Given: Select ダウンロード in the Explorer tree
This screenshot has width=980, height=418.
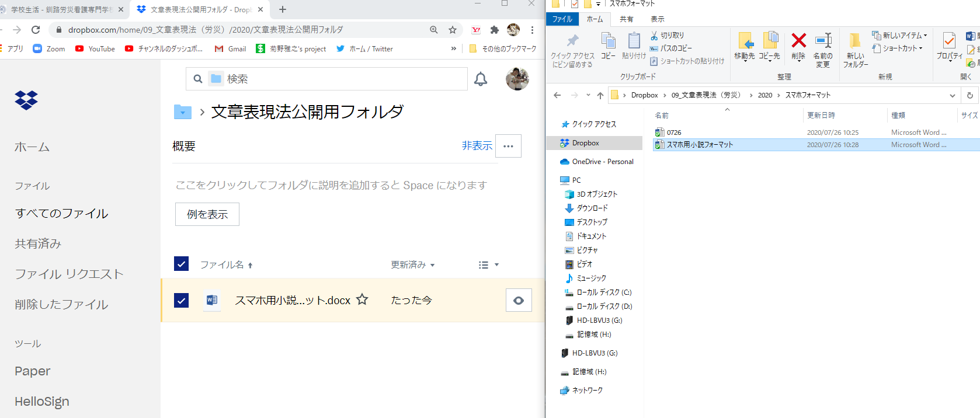Looking at the screenshot, I should [592, 208].
